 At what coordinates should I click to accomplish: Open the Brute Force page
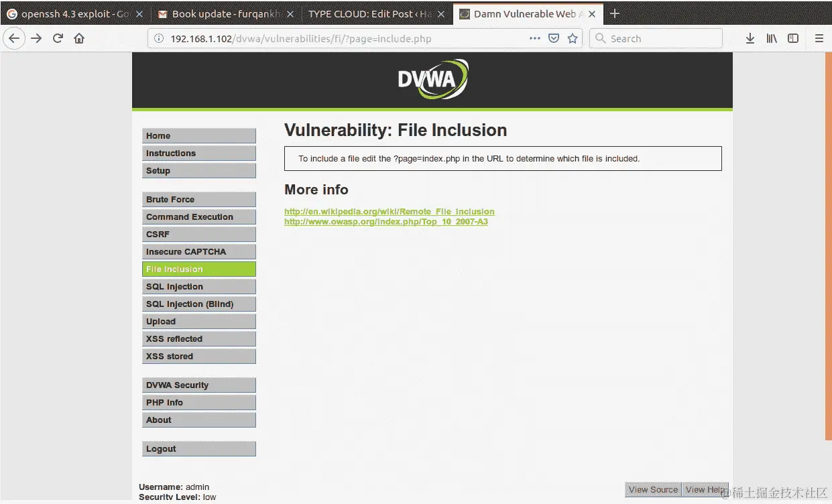(199, 199)
